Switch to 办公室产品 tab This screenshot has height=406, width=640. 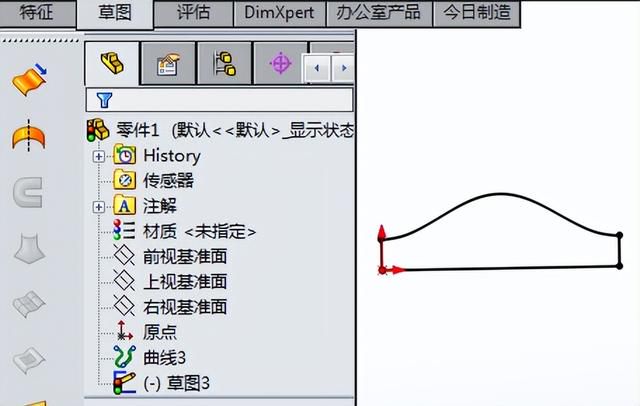(x=378, y=13)
